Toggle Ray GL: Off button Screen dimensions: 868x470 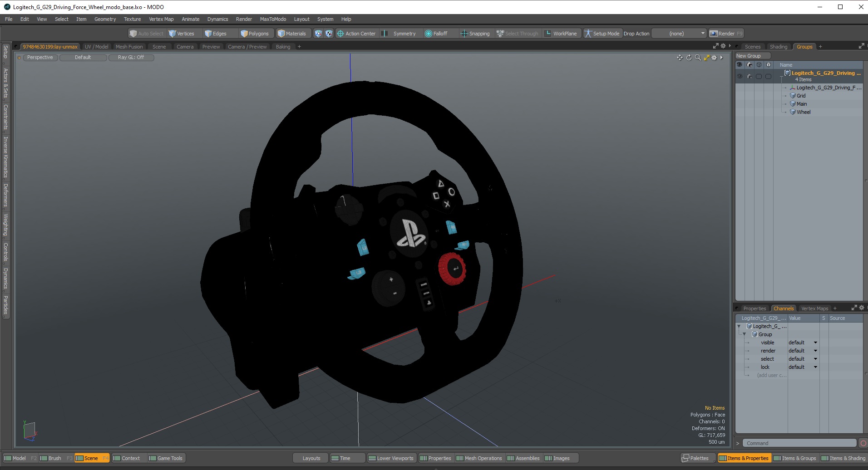point(131,58)
